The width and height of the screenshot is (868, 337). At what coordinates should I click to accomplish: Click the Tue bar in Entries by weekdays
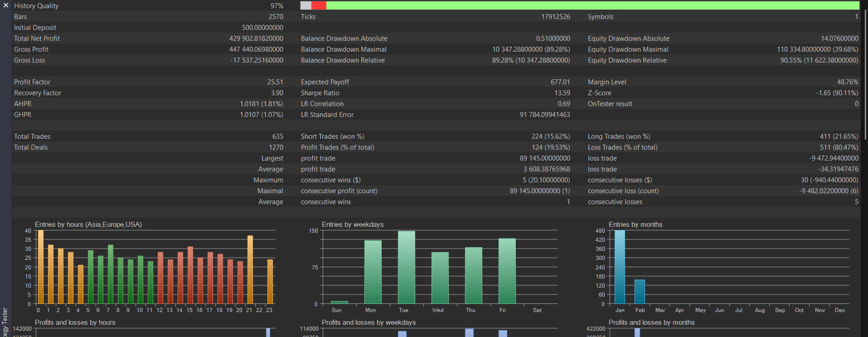click(x=406, y=267)
